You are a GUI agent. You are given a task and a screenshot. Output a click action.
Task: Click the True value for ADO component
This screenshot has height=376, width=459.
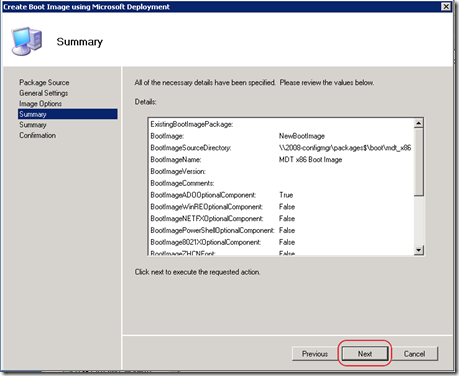coord(286,195)
